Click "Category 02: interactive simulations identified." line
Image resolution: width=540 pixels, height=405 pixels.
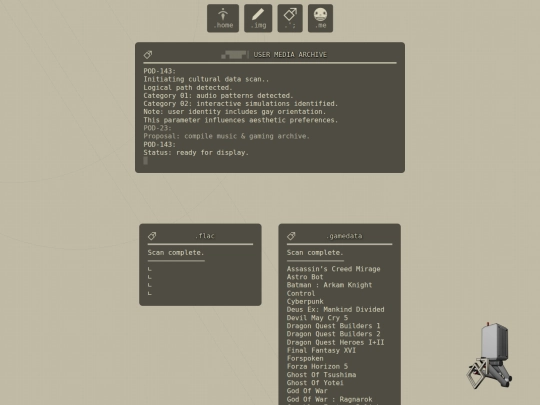[x=240, y=104]
